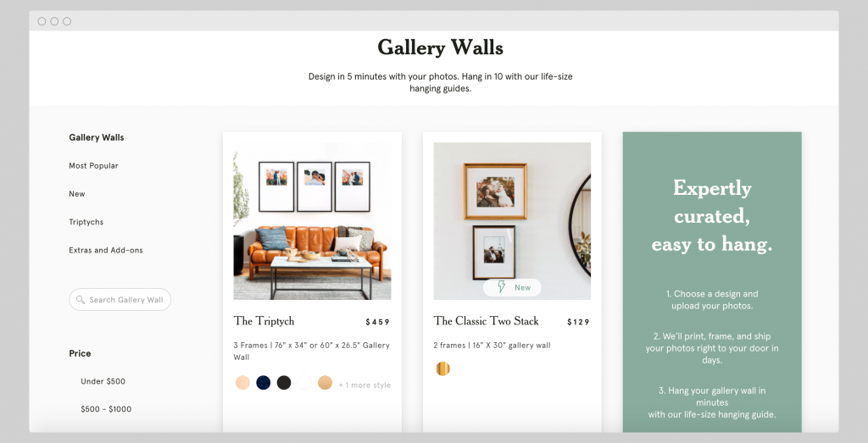Click the magnifier icon in search field
868x443 pixels.
[x=81, y=299]
